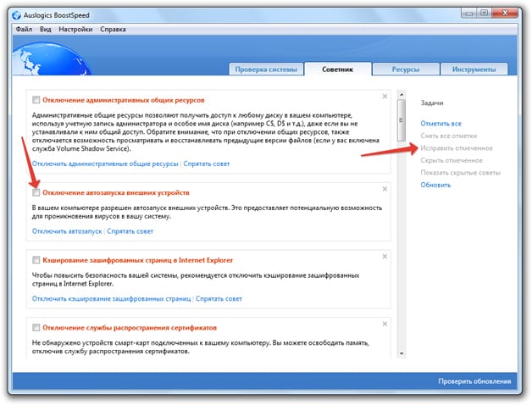The width and height of the screenshot is (532, 405).
Task: Click the 'Отключение автозапуска внешних устройств' heading
Action: [x=116, y=192]
